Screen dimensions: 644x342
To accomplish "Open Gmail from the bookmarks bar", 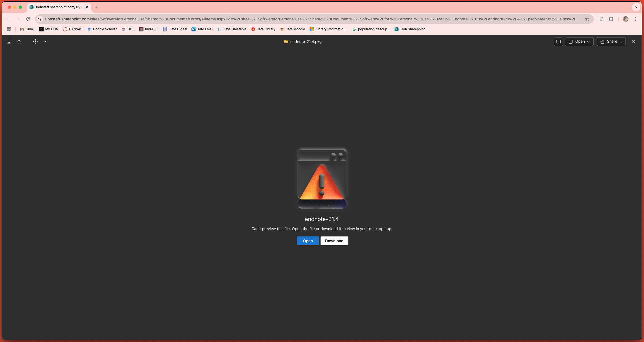I will pyautogui.click(x=27, y=29).
